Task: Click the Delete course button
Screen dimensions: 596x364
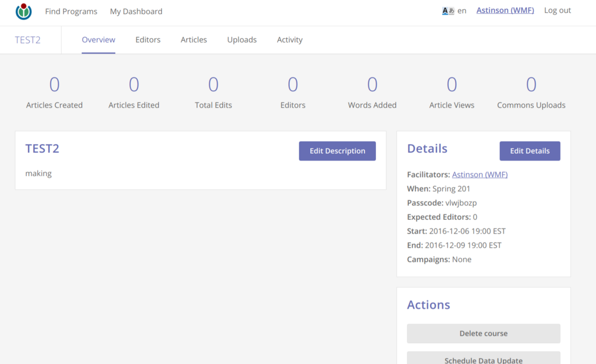Action: [484, 333]
